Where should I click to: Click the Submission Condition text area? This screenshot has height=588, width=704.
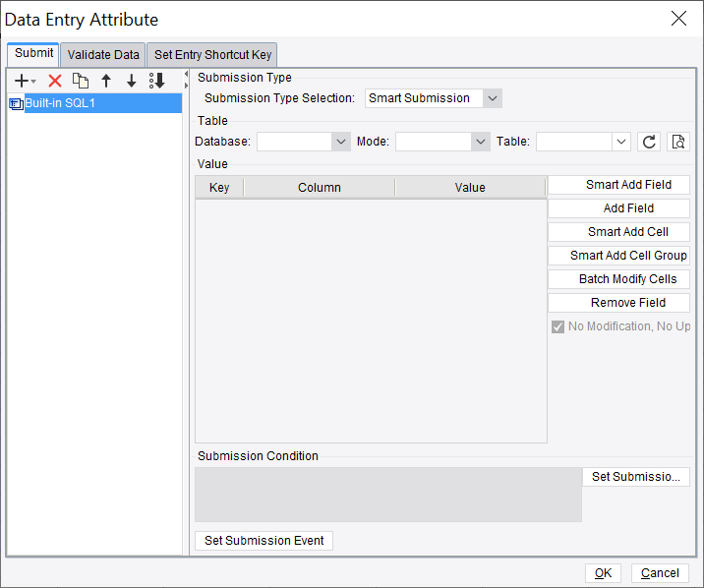[388, 495]
